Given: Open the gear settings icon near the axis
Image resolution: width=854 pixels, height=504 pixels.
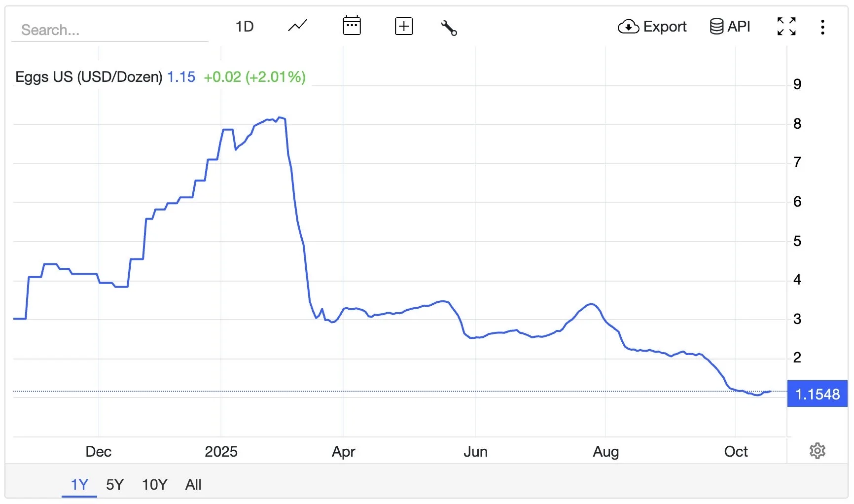Looking at the screenshot, I should [x=818, y=451].
